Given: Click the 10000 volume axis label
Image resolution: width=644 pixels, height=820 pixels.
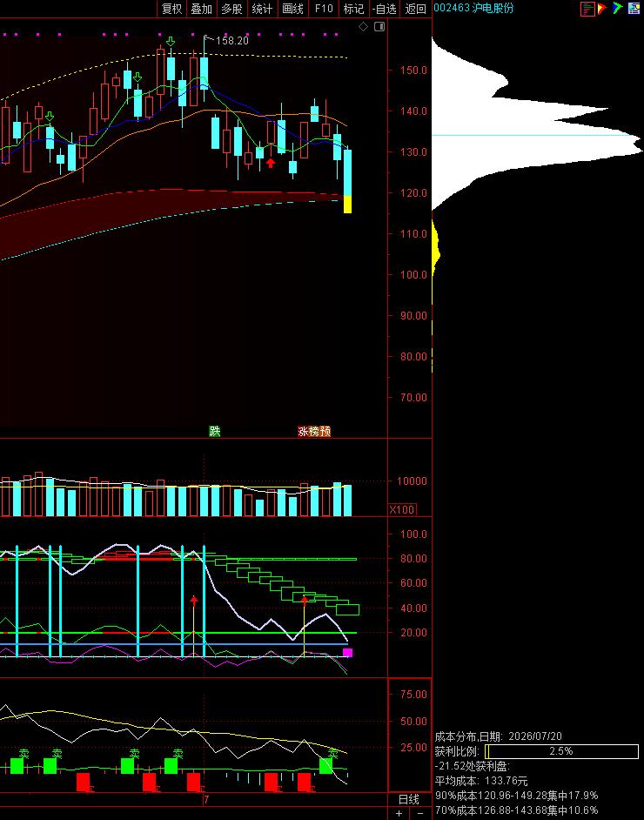Looking at the screenshot, I should tap(412, 481).
